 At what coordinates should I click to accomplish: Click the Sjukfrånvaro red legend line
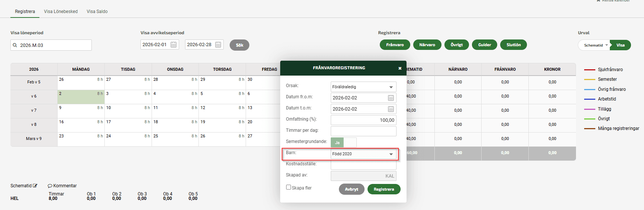click(590, 70)
